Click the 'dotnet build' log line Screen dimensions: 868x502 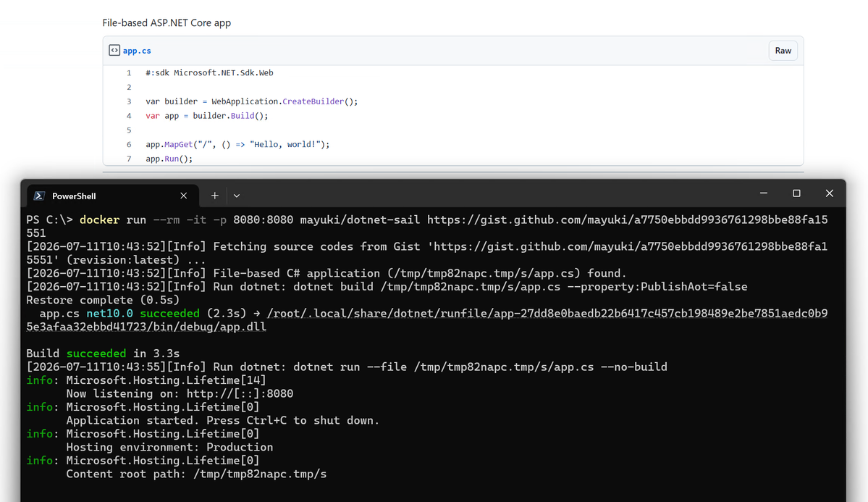[x=387, y=287]
